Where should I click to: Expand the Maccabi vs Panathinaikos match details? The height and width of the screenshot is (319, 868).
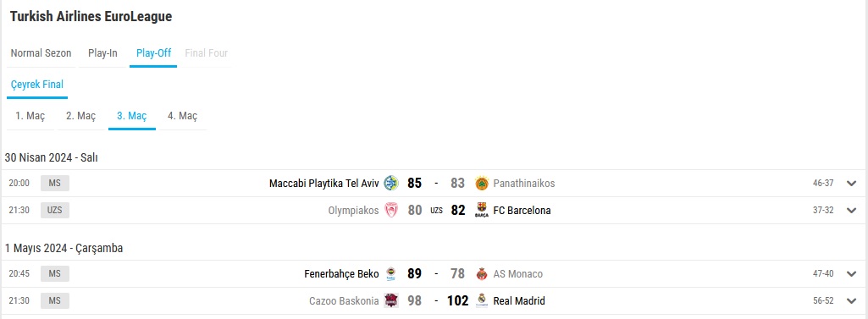point(851,184)
